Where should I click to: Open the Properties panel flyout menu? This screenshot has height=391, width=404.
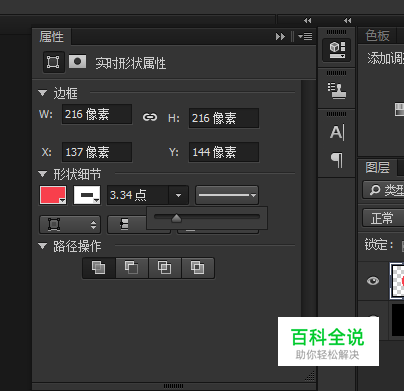click(305, 36)
